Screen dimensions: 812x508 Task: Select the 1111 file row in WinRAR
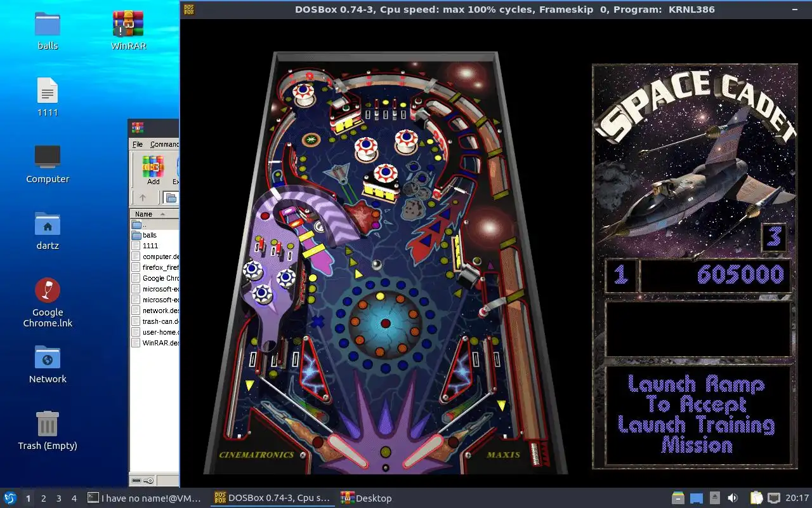(x=155, y=246)
